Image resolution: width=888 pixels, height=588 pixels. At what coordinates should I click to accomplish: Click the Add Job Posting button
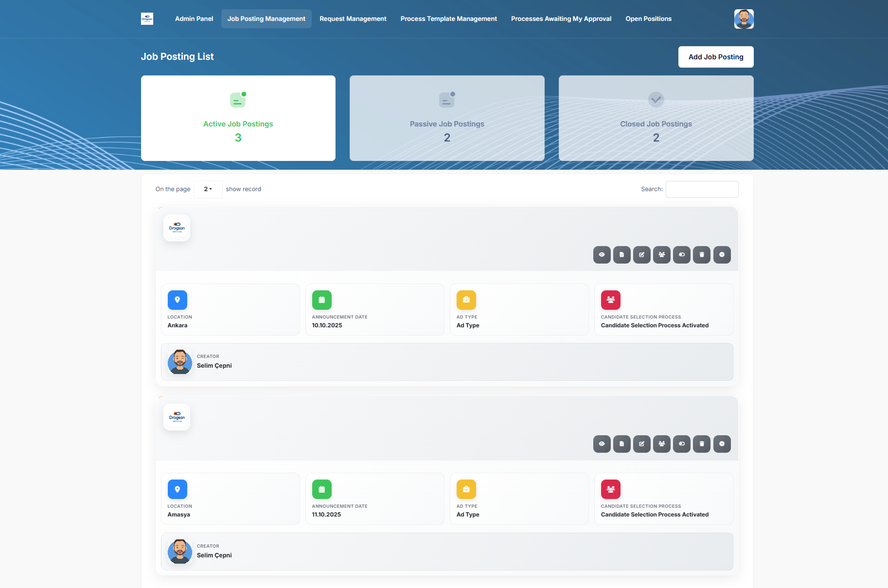(715, 57)
